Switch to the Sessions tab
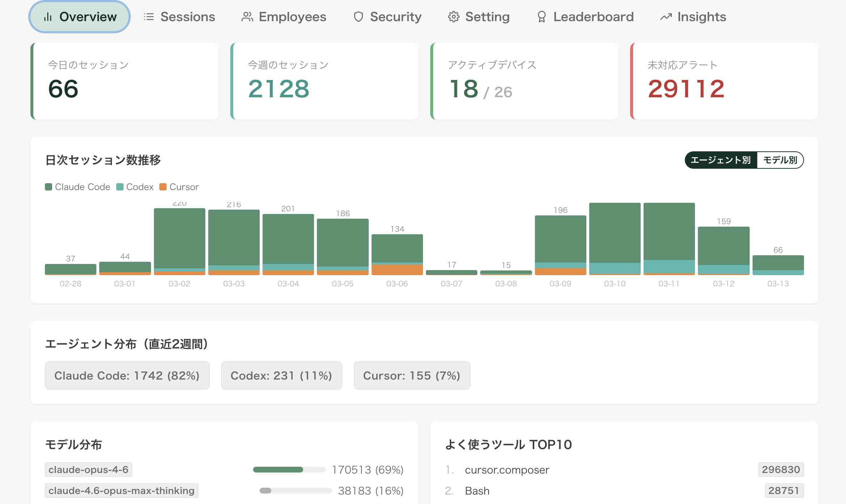The image size is (846, 504). tap(179, 17)
